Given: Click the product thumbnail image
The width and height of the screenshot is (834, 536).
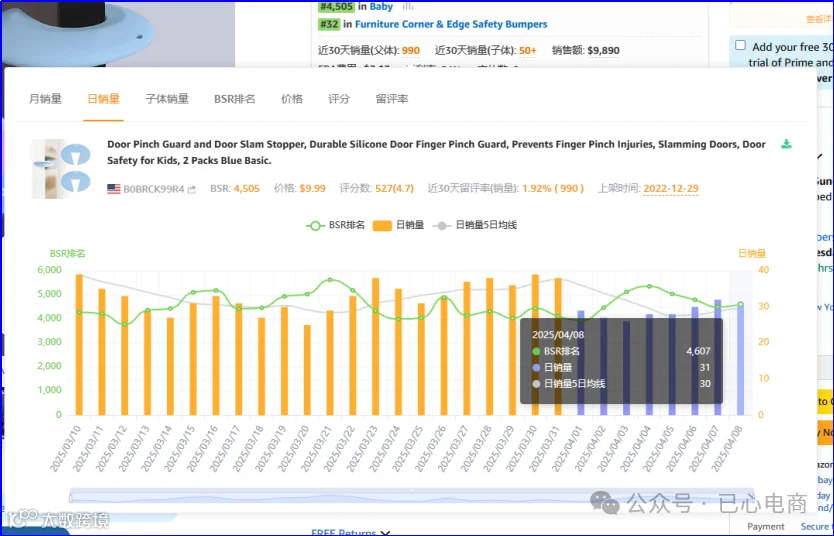Looking at the screenshot, I should [x=62, y=169].
